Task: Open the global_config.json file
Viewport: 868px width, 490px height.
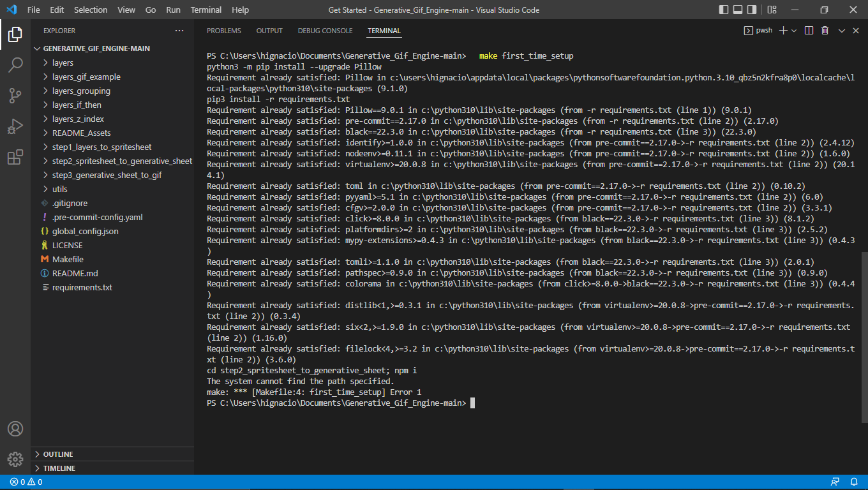Action: (x=112, y=231)
